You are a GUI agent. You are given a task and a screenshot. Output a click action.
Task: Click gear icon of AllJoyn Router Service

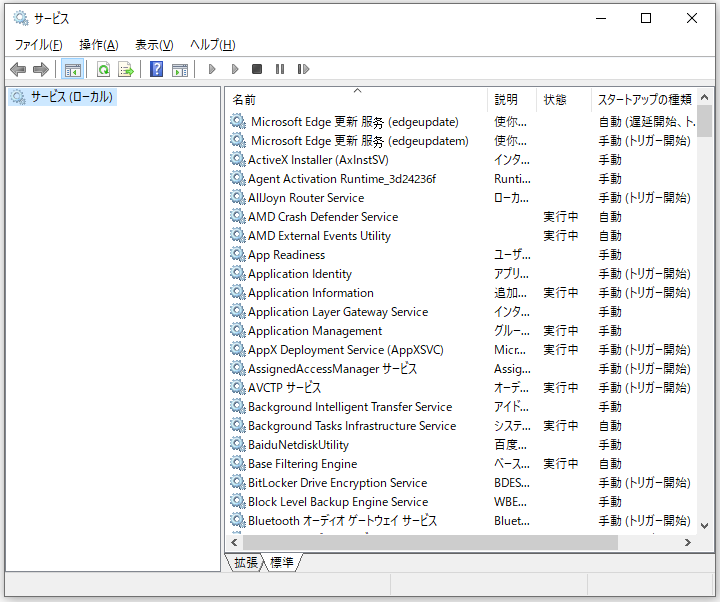pyautogui.click(x=237, y=197)
